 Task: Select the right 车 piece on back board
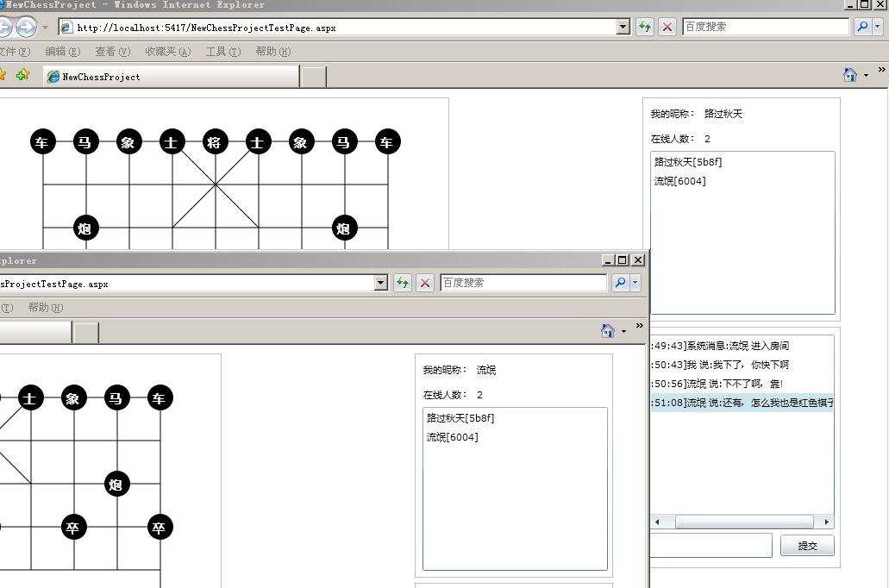coord(388,141)
